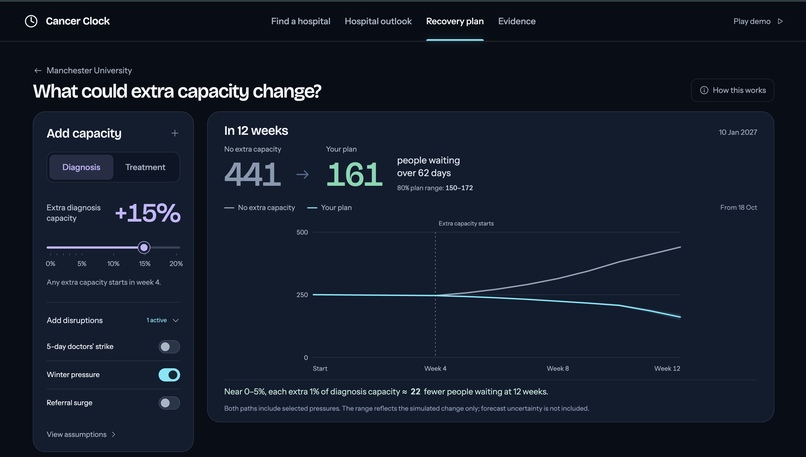The image size is (806, 457).
Task: Switch to the Treatment segment option
Action: coord(145,167)
